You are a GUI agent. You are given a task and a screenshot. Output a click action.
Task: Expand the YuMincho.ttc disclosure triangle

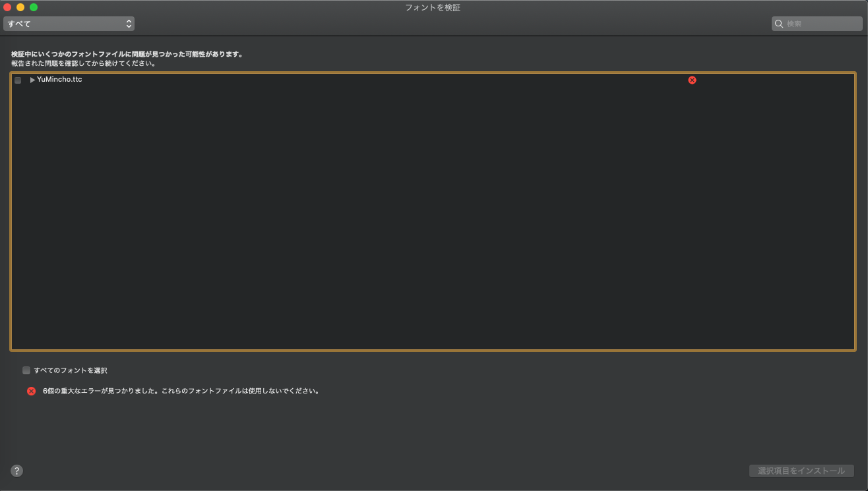(32, 80)
